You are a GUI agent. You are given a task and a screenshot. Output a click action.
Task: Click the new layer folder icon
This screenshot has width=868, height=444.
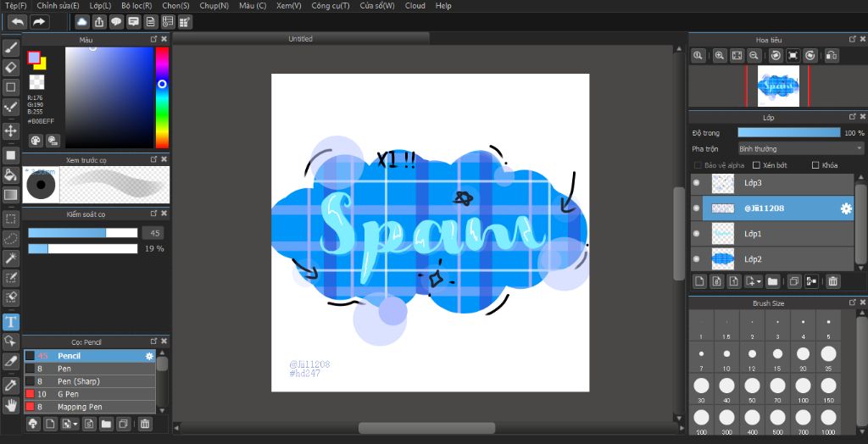[773, 282]
